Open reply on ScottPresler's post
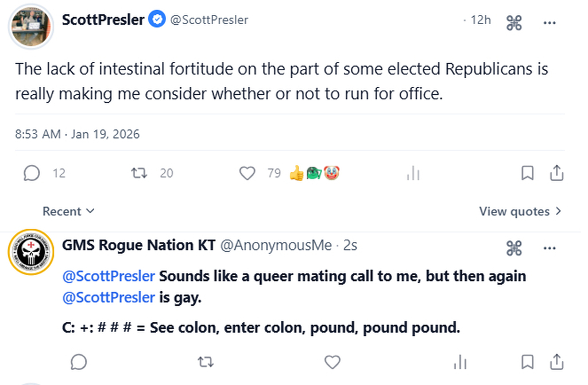The width and height of the screenshot is (588, 385). [x=32, y=173]
